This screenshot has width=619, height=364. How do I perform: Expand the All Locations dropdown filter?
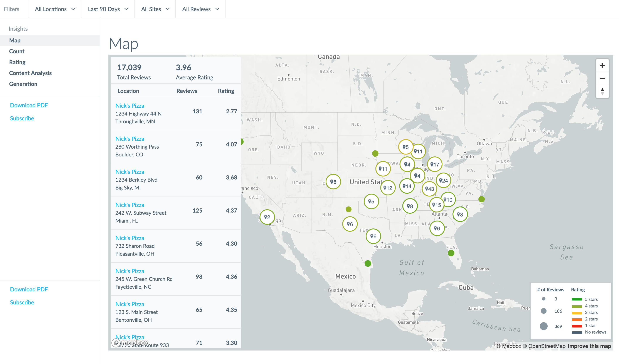click(55, 9)
